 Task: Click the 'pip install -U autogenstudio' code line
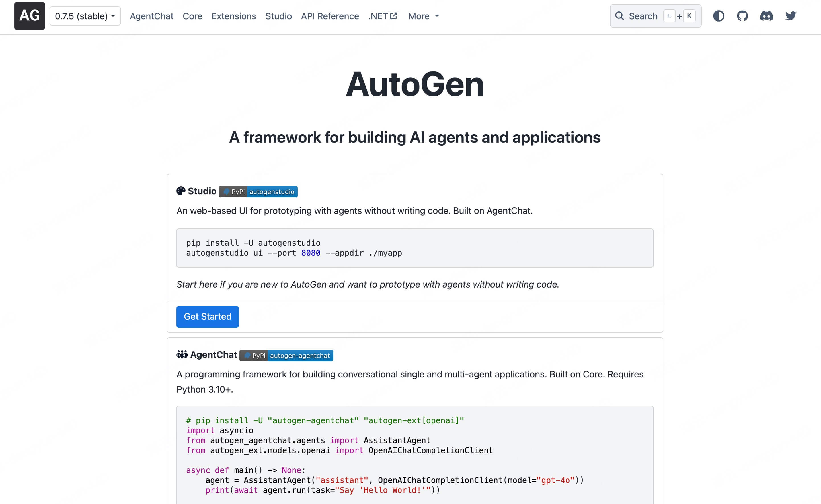point(253,243)
